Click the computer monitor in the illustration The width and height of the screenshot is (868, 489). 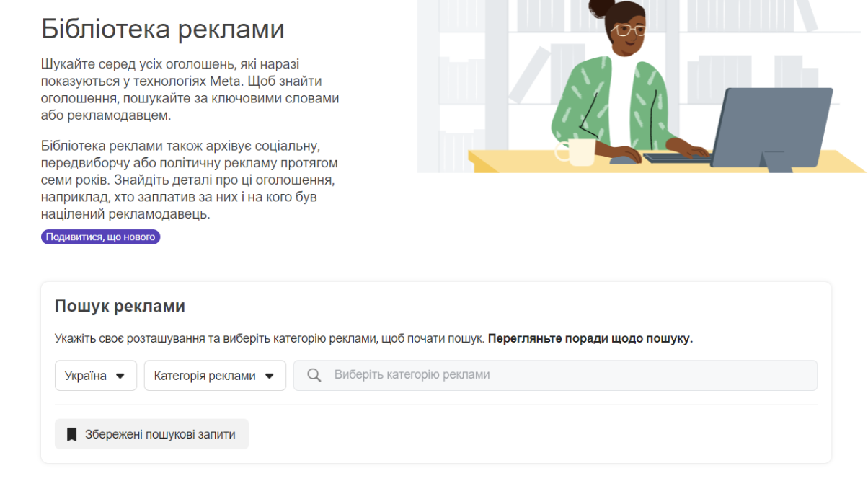pyautogui.click(x=775, y=126)
